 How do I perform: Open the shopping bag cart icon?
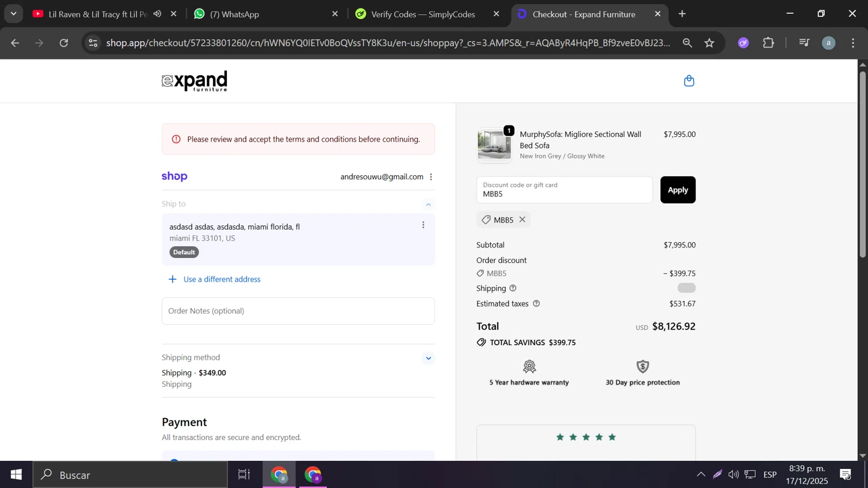point(689,81)
